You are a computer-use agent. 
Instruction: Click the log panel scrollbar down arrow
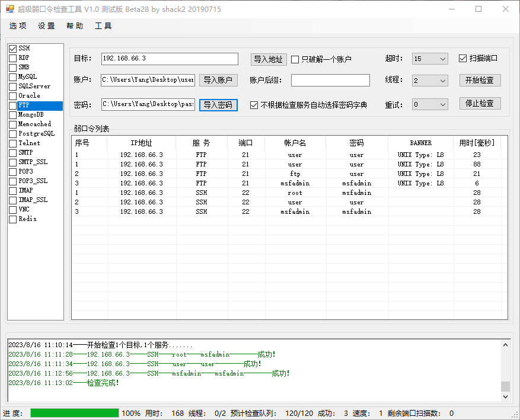tap(505, 397)
